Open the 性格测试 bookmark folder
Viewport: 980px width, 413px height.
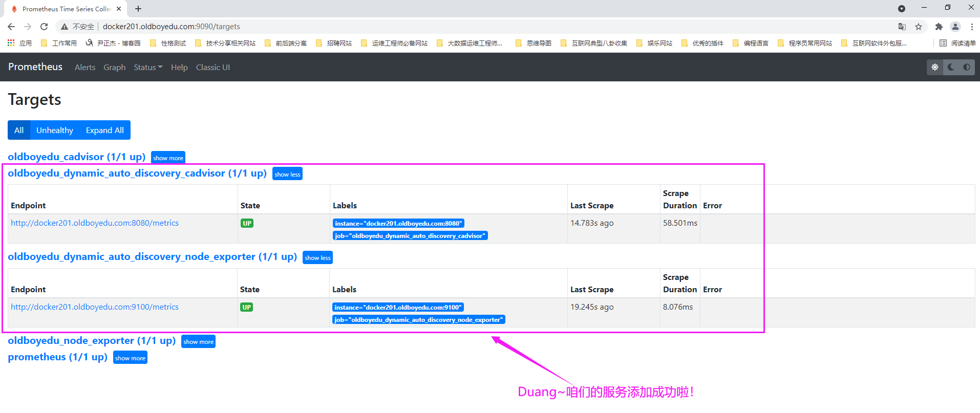pyautogui.click(x=167, y=43)
